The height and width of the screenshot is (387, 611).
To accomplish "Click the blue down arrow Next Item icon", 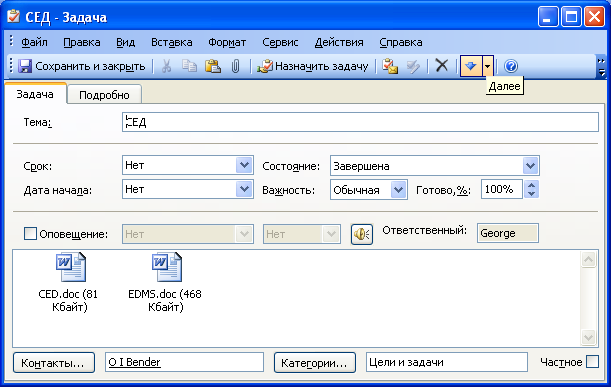I will [x=471, y=66].
